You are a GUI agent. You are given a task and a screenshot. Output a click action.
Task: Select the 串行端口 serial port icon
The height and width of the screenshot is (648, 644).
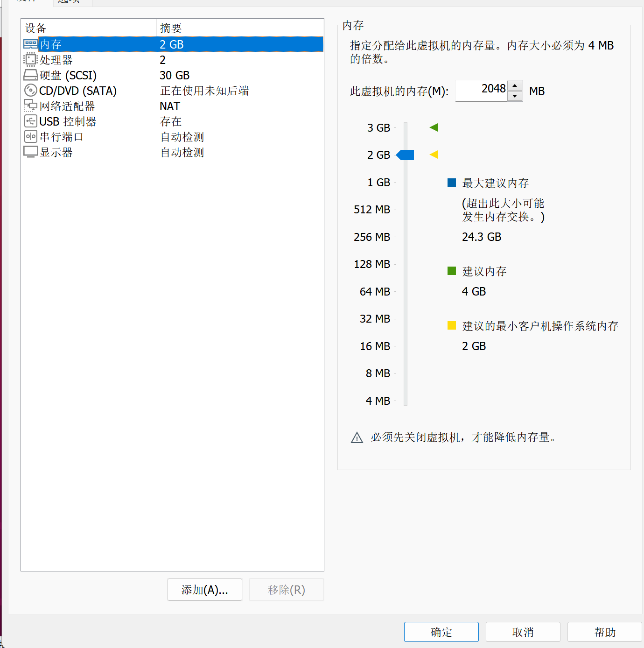click(30, 136)
